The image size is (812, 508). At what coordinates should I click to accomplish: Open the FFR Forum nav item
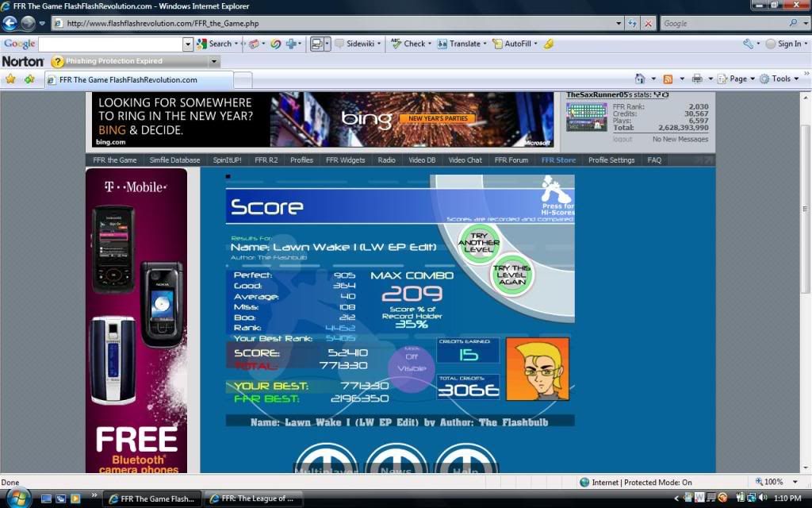click(x=511, y=160)
